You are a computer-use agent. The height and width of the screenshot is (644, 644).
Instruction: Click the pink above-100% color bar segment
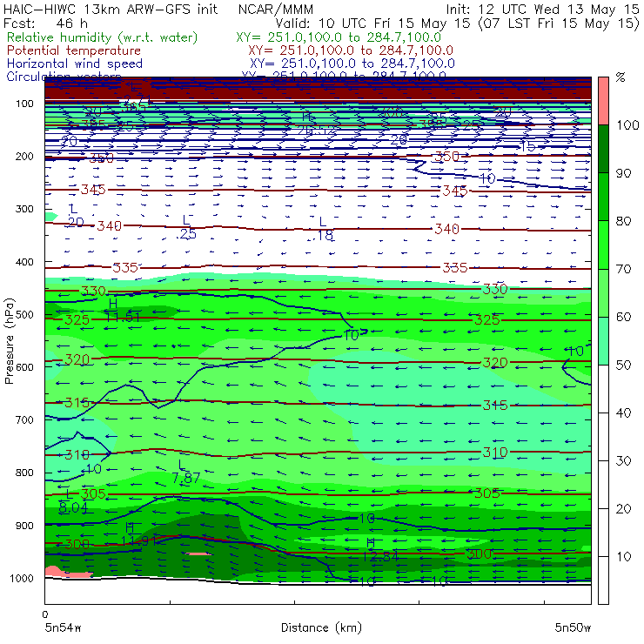pos(603,101)
